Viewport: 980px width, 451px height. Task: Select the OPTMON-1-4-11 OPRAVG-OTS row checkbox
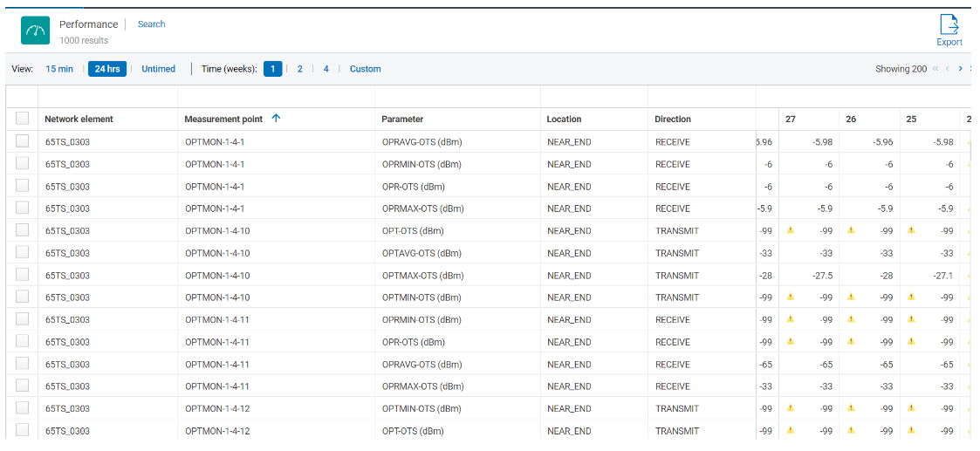tap(23, 364)
